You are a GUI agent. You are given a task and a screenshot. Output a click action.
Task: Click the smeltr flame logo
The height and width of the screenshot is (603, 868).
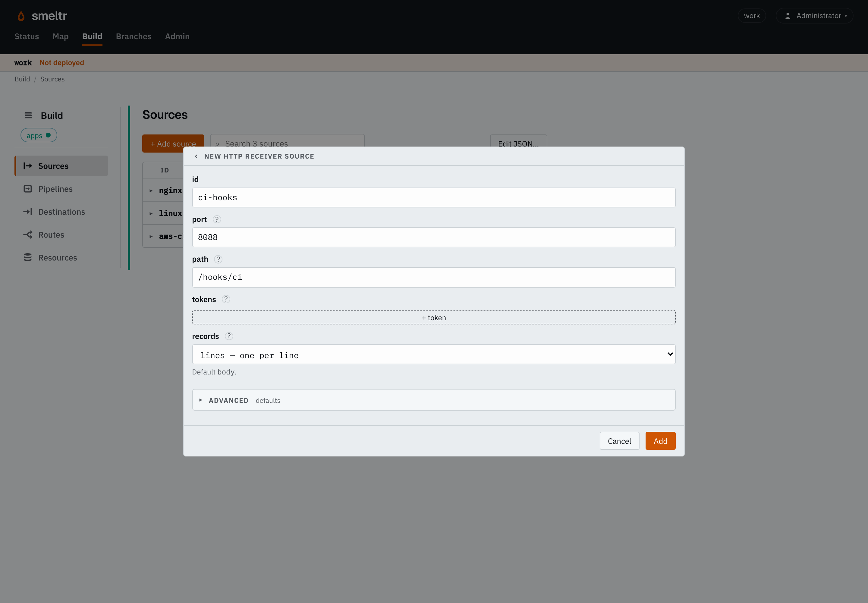(21, 16)
